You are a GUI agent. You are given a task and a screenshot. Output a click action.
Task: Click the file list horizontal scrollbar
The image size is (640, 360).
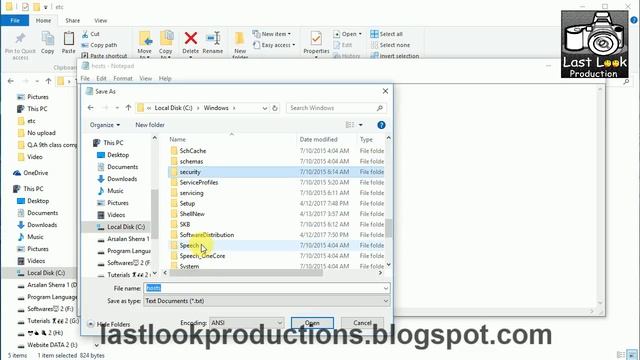[246, 273]
